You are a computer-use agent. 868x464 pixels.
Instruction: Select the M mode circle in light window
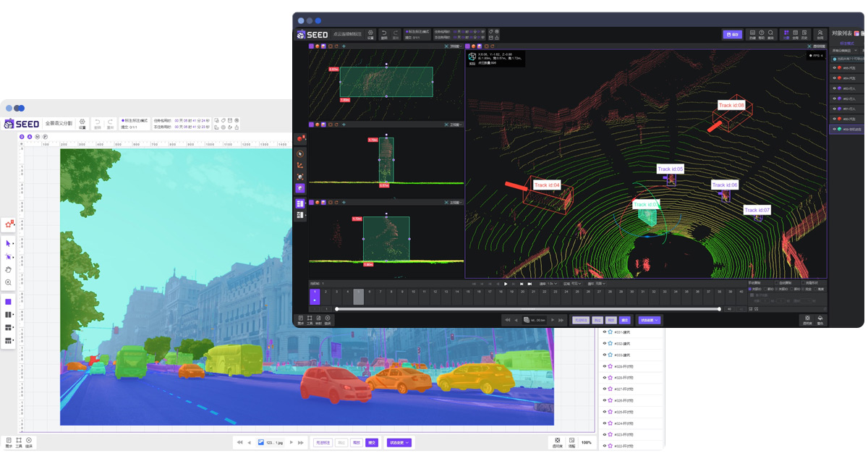point(37,137)
